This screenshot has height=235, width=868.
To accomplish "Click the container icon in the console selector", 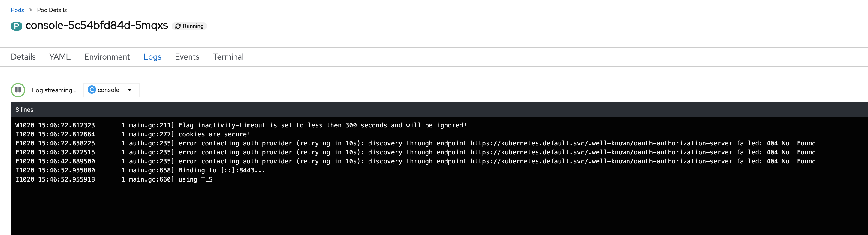I will (91, 90).
